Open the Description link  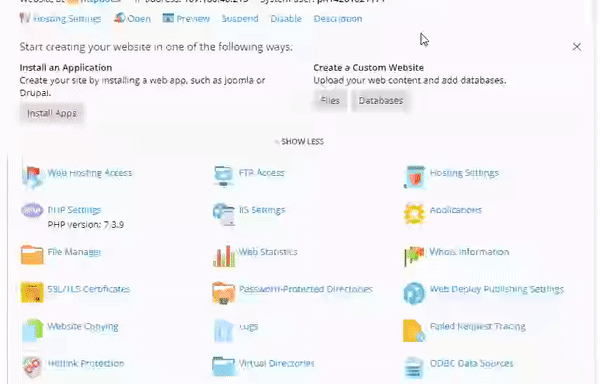point(338,19)
